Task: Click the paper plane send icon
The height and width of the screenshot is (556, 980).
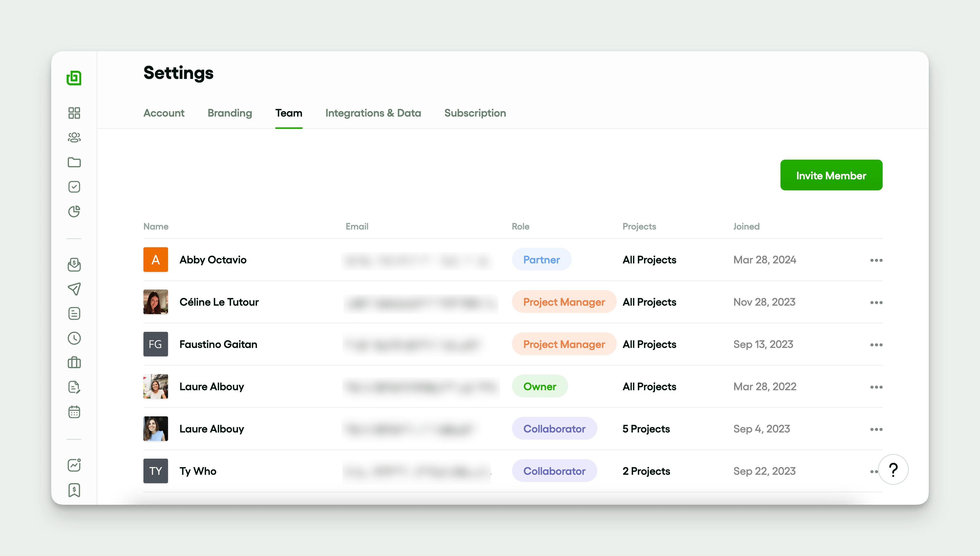Action: point(74,289)
